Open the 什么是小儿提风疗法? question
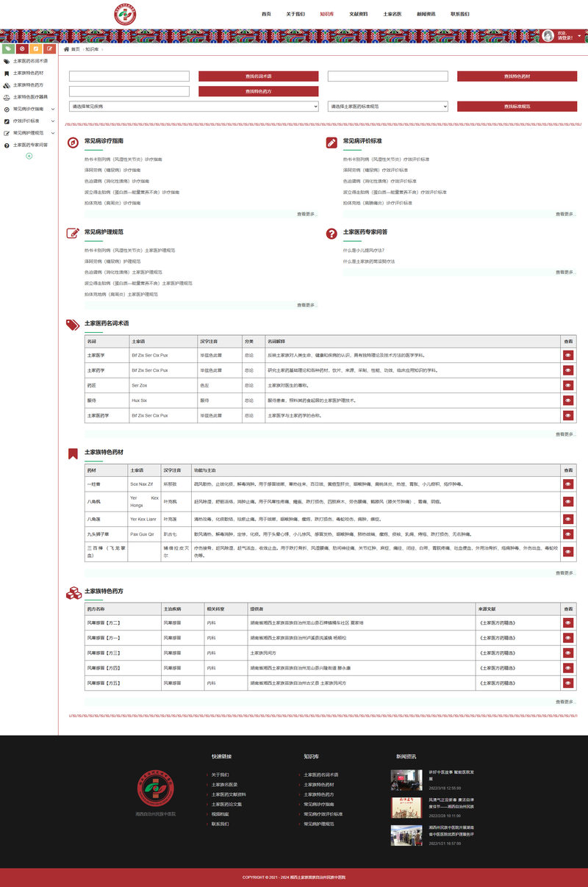This screenshot has height=887, width=588. coord(363,251)
